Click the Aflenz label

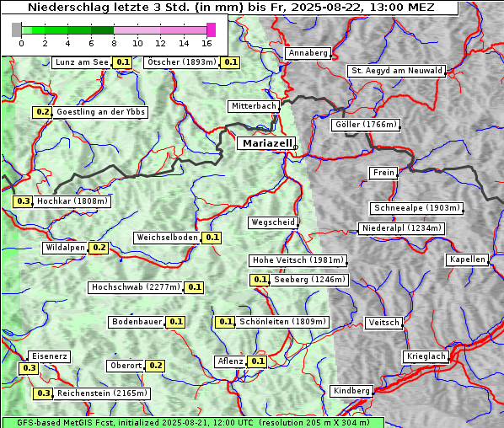click(230, 361)
